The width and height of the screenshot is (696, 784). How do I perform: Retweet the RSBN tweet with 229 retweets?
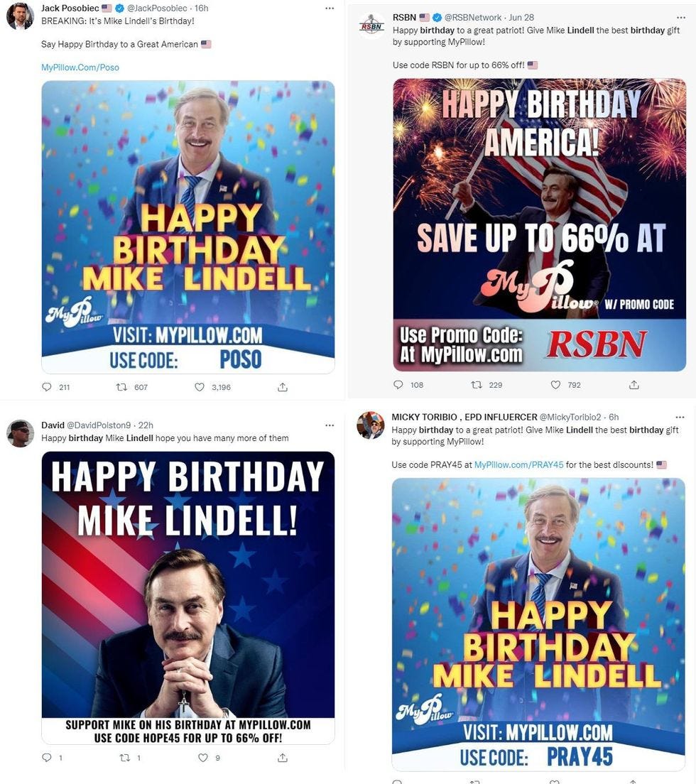coord(477,384)
